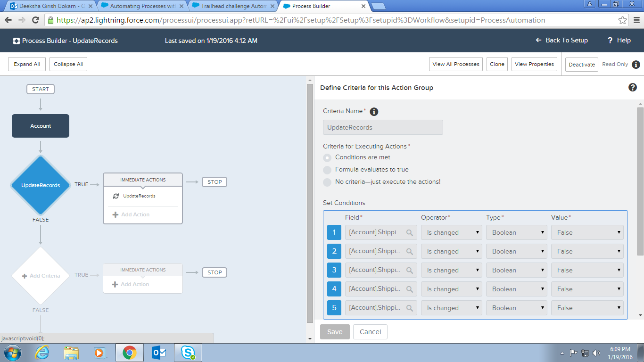Viewport: 644px width, 362px height.
Task: Select the Process Builder browser tab
Action: click(x=324, y=7)
